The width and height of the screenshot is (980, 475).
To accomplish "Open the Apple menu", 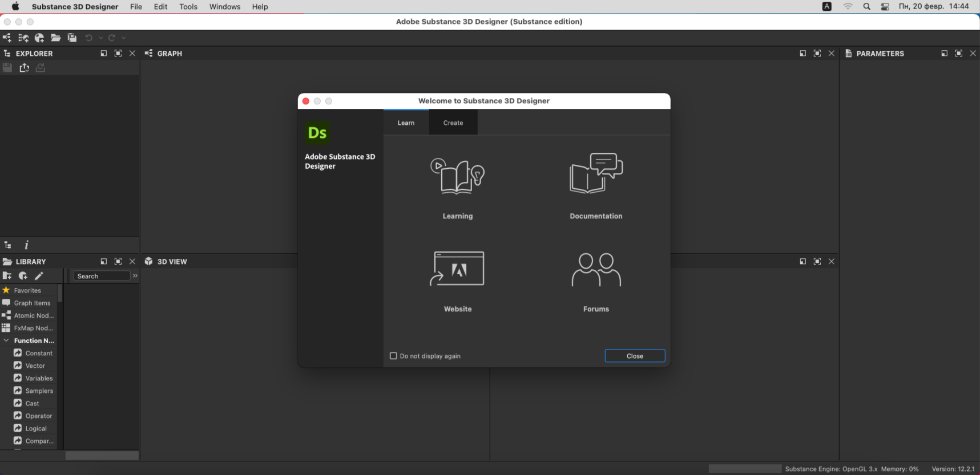I will pyautogui.click(x=15, y=7).
